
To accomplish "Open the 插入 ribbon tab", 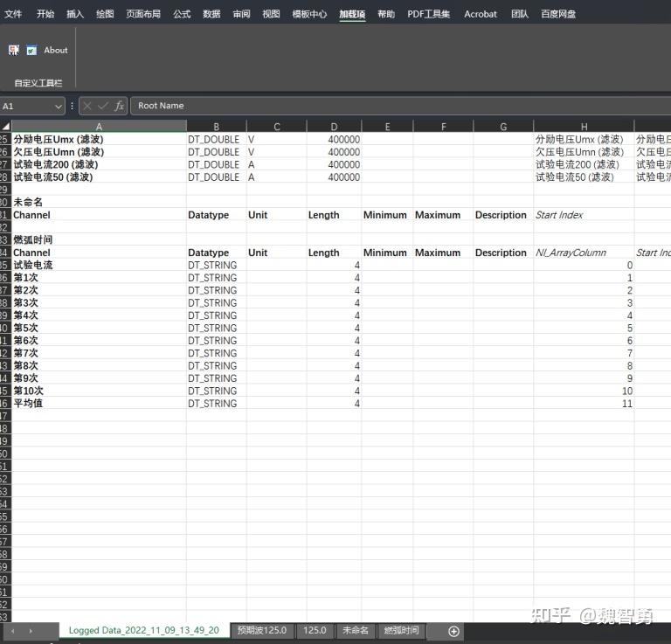I will click(75, 14).
